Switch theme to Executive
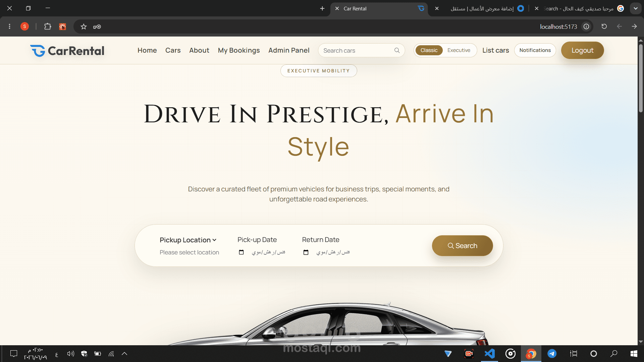Screen dimensions: 644x362 point(459,50)
